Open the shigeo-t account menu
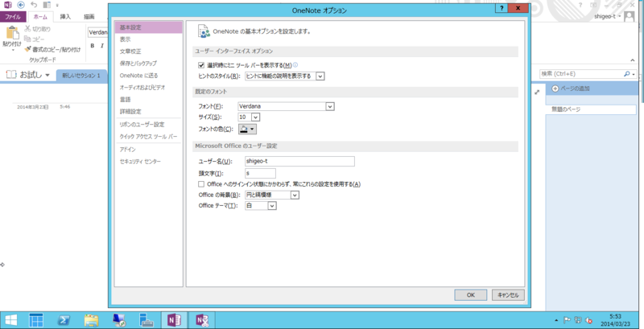 (608, 17)
